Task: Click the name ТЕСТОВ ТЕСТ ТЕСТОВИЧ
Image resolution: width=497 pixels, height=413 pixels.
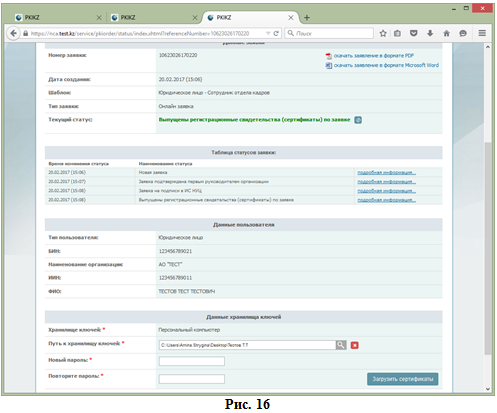Action: pyautogui.click(x=187, y=292)
